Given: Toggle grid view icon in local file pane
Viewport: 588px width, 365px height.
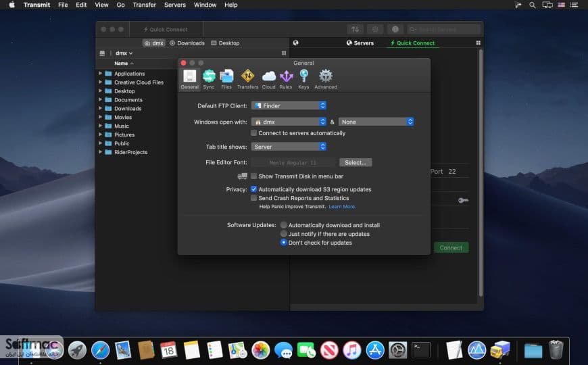Looking at the screenshot, I should (284, 53).
